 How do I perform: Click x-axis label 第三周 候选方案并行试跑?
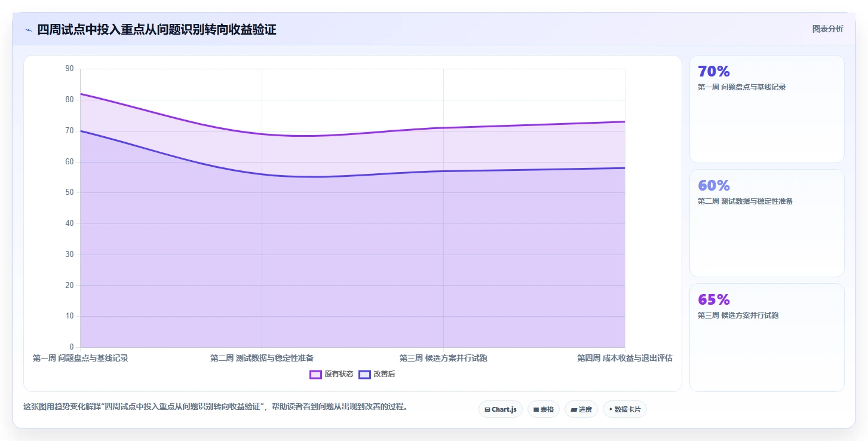click(443, 358)
